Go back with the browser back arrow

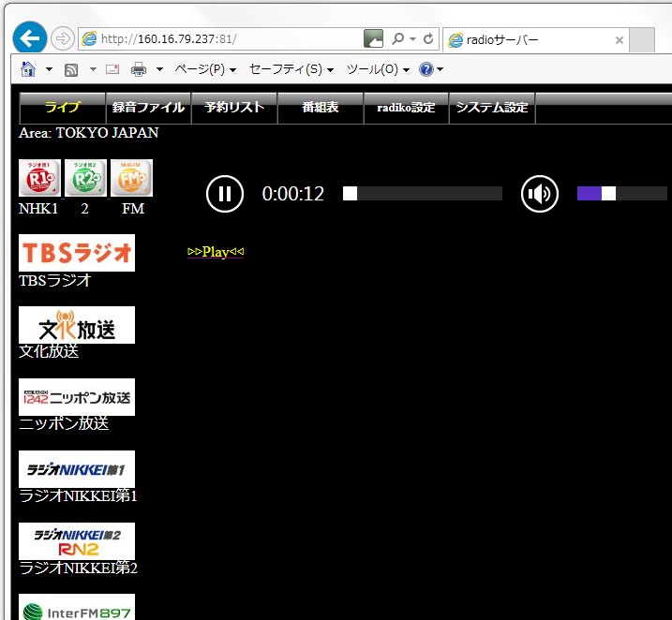pyautogui.click(x=30, y=38)
